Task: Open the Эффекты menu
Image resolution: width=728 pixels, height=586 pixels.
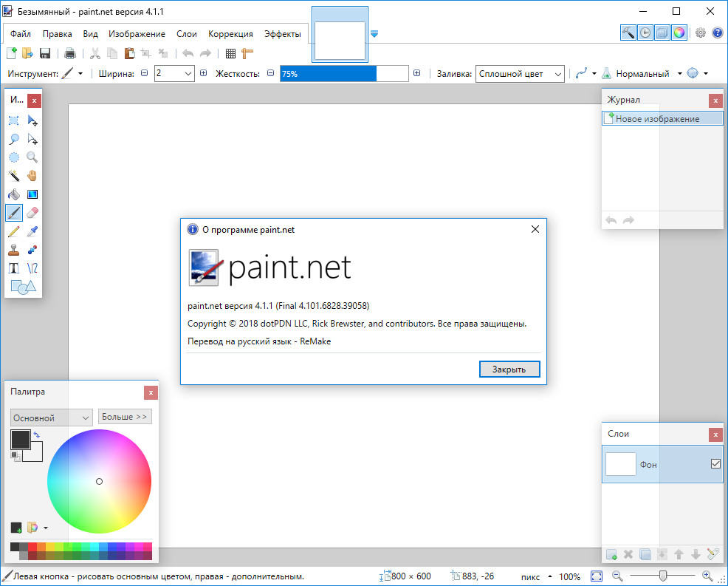Action: pos(283,34)
